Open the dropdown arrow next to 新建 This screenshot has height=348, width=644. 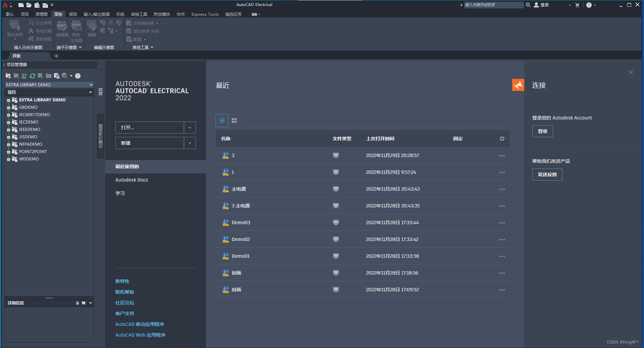pos(190,143)
